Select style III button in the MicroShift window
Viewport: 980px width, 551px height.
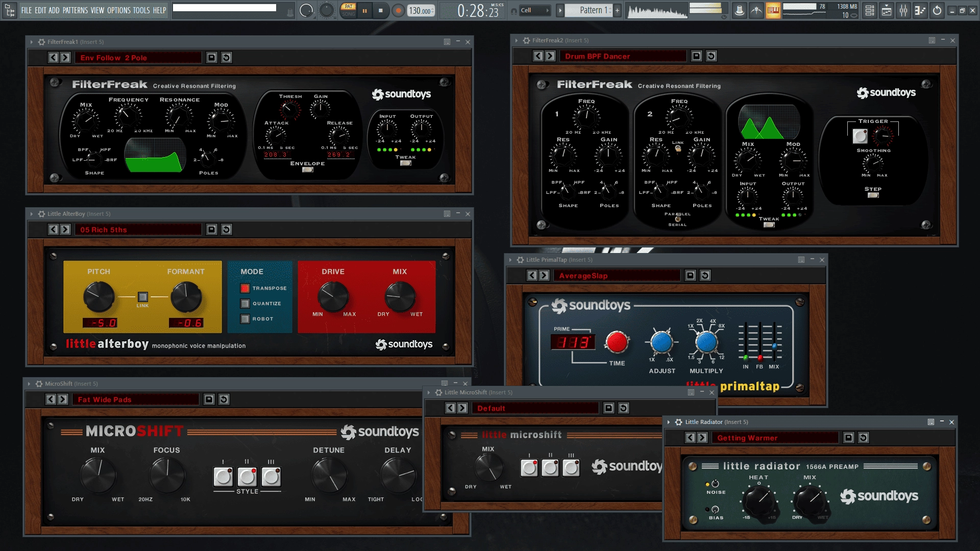click(271, 477)
